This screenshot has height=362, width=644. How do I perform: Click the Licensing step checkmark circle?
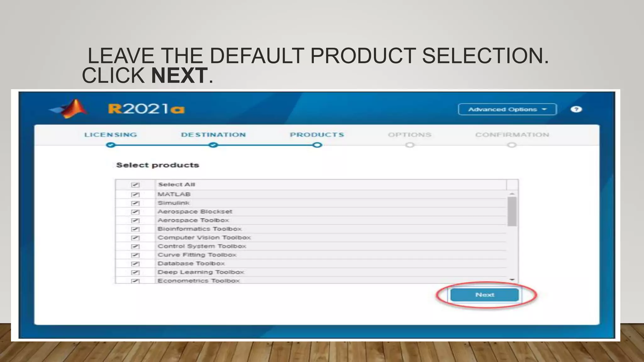tap(110, 145)
